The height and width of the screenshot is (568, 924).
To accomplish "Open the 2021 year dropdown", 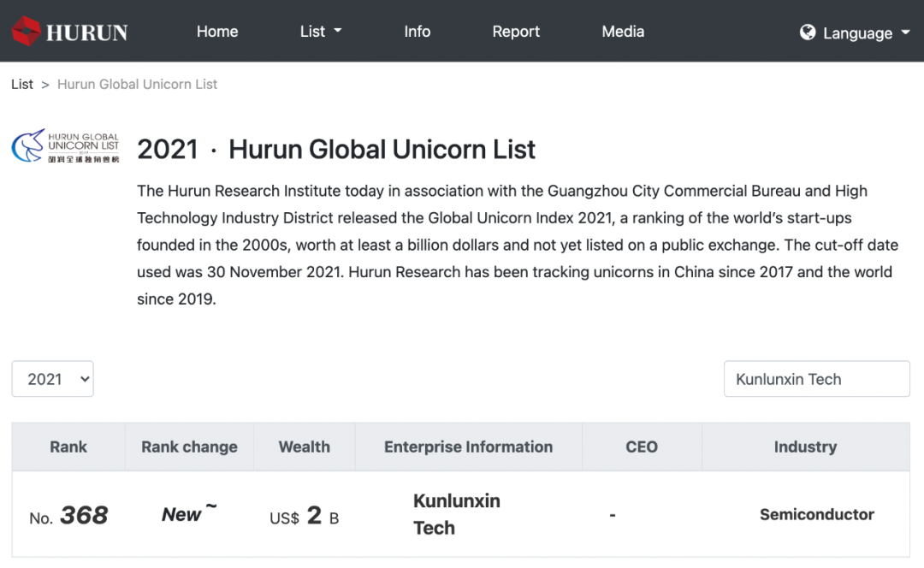I will [x=52, y=379].
